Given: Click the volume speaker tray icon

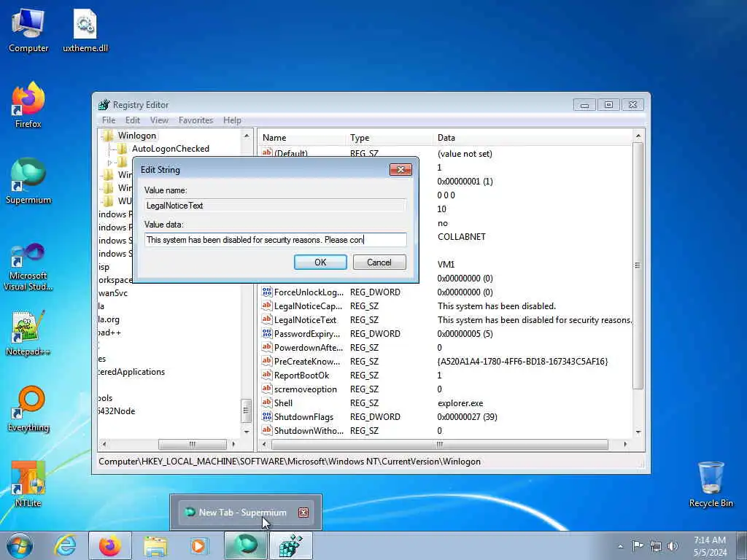Looking at the screenshot, I should 673,546.
